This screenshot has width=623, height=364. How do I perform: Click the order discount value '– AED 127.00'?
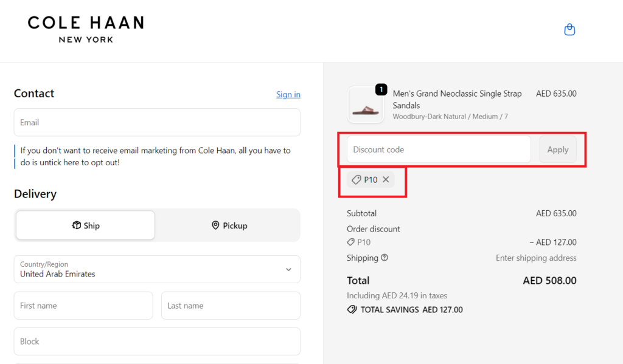click(x=552, y=242)
